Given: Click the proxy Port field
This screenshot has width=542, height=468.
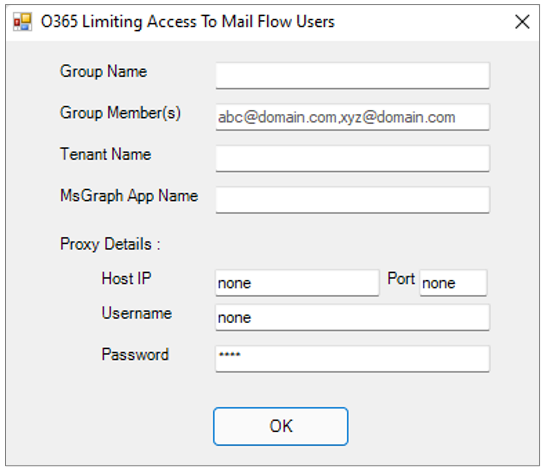Looking at the screenshot, I should tap(453, 283).
